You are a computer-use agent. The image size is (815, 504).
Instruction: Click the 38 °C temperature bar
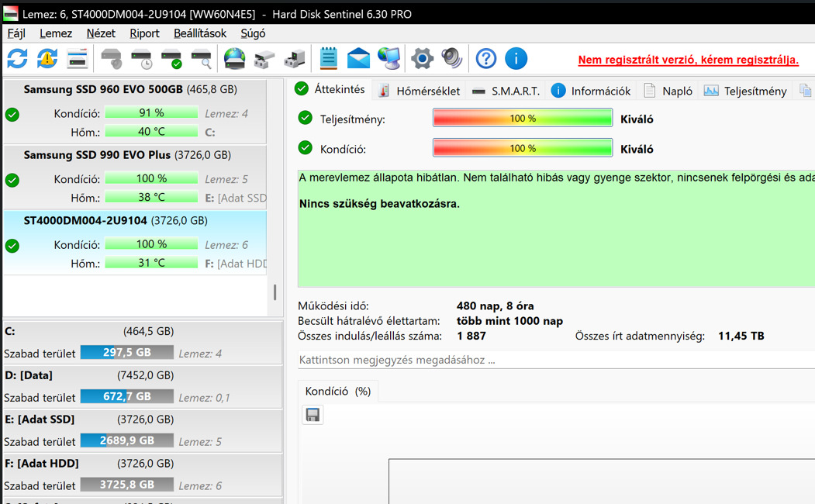tap(151, 197)
